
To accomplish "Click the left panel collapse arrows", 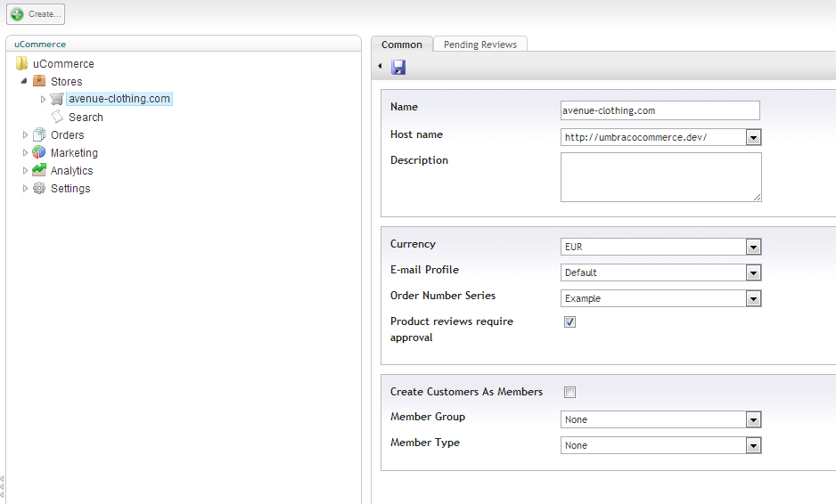I will (2, 486).
